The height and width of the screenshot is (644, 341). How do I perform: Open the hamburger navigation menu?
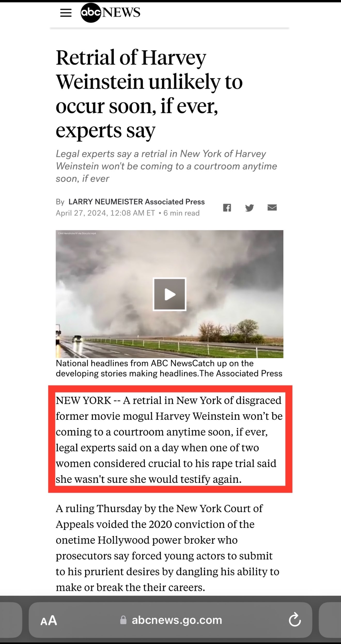tap(66, 13)
